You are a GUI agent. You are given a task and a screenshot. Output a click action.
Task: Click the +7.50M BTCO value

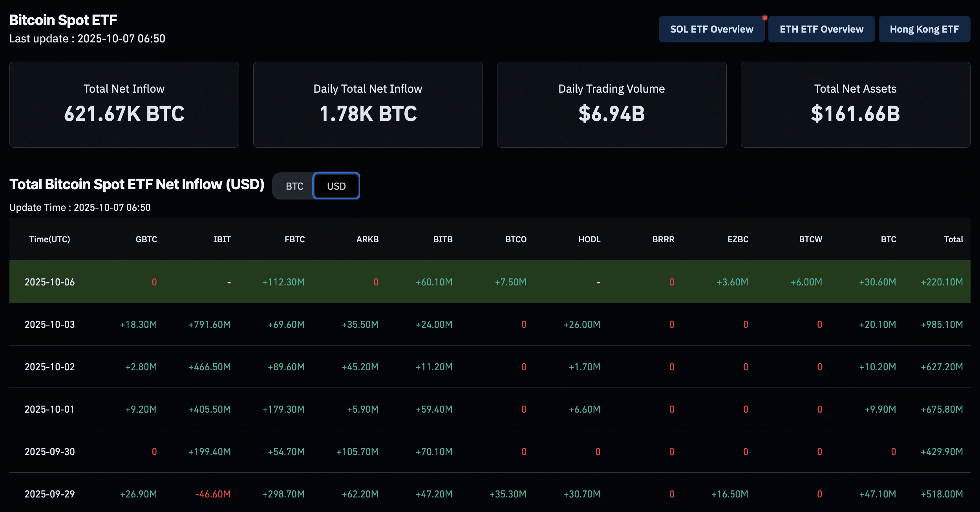510,282
